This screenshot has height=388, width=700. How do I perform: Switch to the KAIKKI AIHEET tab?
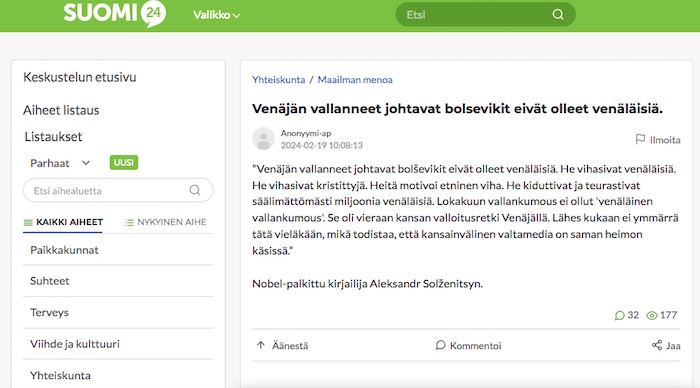pos(63,222)
